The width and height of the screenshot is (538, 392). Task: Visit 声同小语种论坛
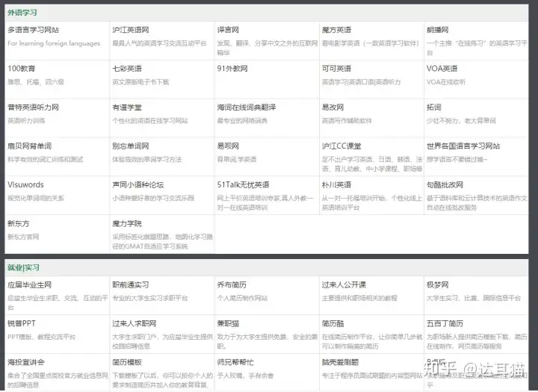click(138, 185)
